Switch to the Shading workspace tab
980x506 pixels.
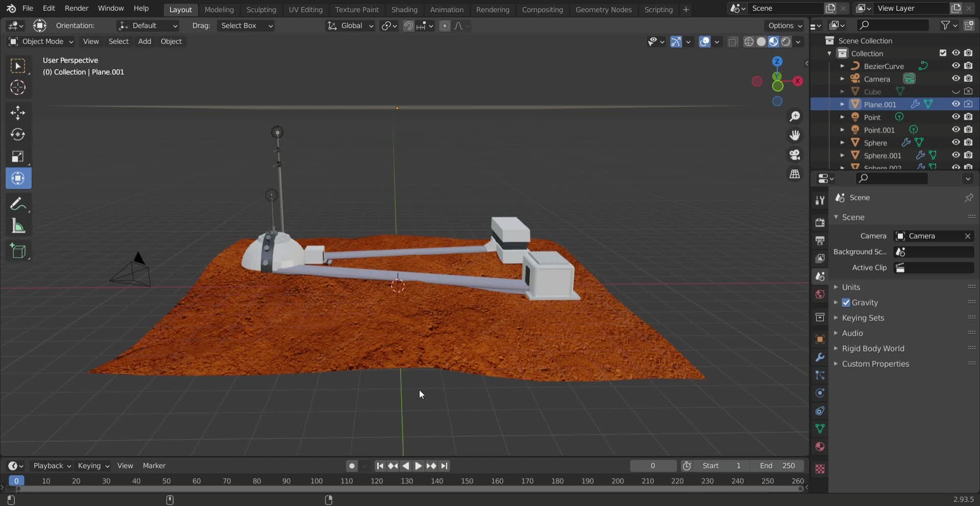coord(404,9)
